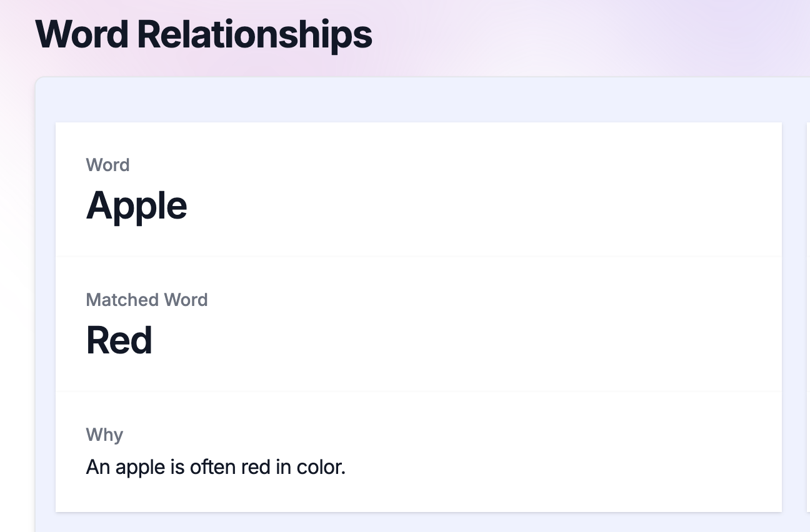Click the word "is" in the explanation
This screenshot has width=810, height=532.
click(x=177, y=467)
